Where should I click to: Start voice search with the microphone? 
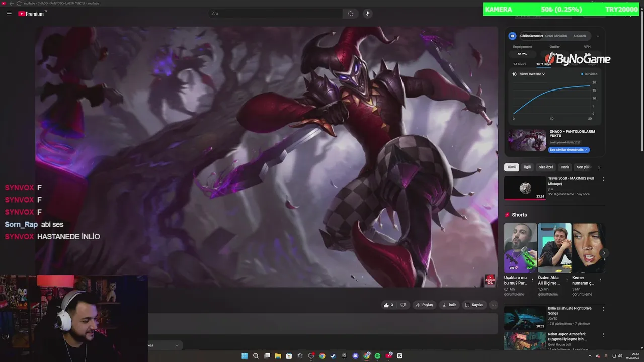pyautogui.click(x=368, y=14)
